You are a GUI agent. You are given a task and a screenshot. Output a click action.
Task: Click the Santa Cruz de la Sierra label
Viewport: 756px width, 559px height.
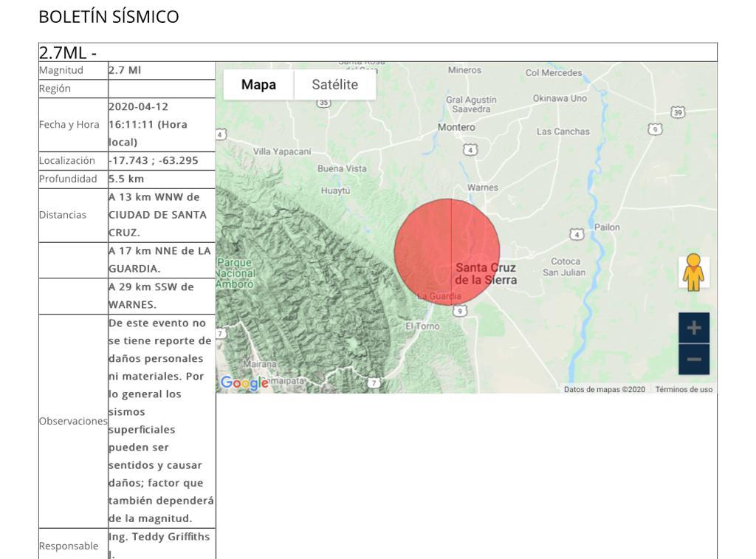coord(486,273)
